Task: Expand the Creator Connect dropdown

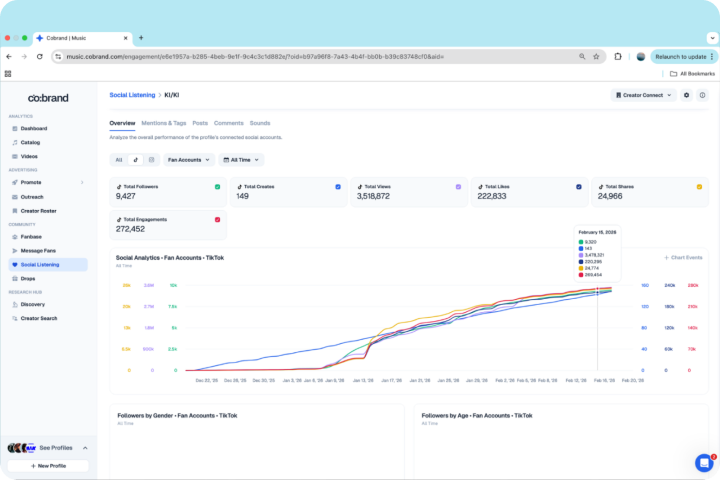Action: point(643,95)
